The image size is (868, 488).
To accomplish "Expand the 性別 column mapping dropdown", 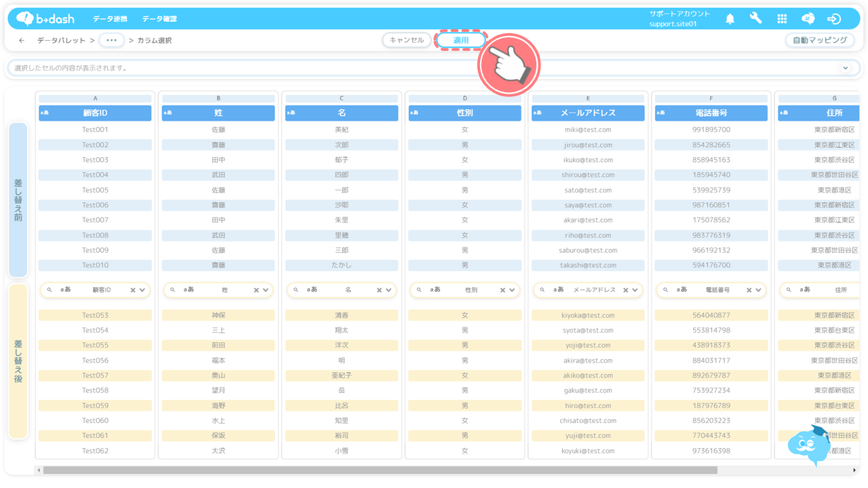I will [512, 290].
